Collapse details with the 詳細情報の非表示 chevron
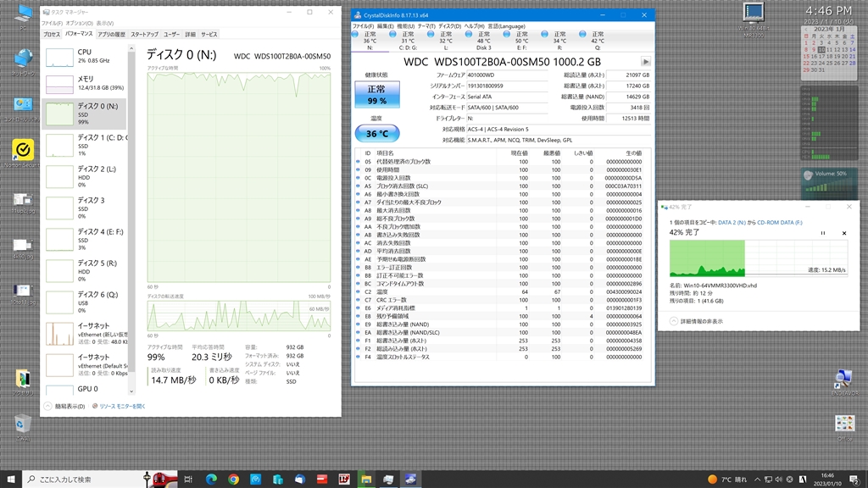868x488 pixels. (674, 321)
